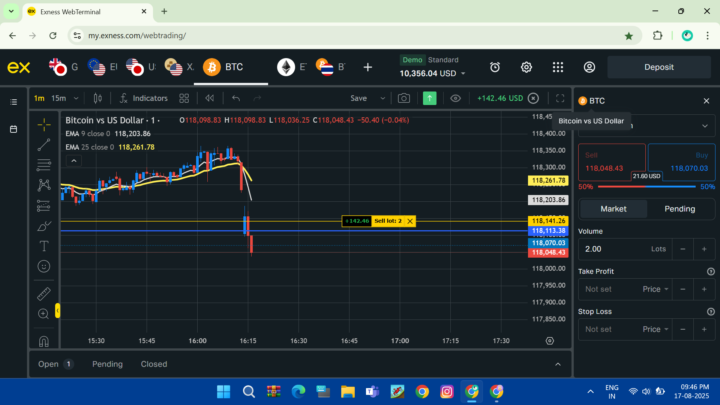The width and height of the screenshot is (720, 405).
Task: Open the instruments list sidebar icon
Action: click(x=14, y=102)
